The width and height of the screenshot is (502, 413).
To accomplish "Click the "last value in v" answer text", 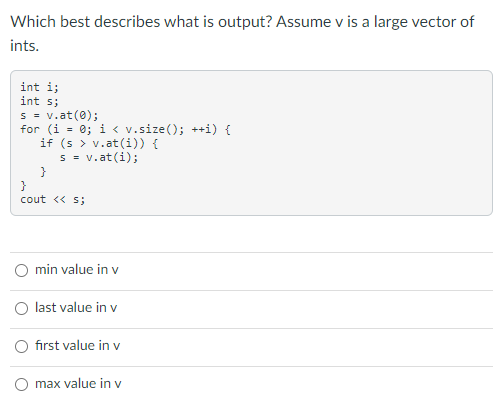I will (76, 307).
